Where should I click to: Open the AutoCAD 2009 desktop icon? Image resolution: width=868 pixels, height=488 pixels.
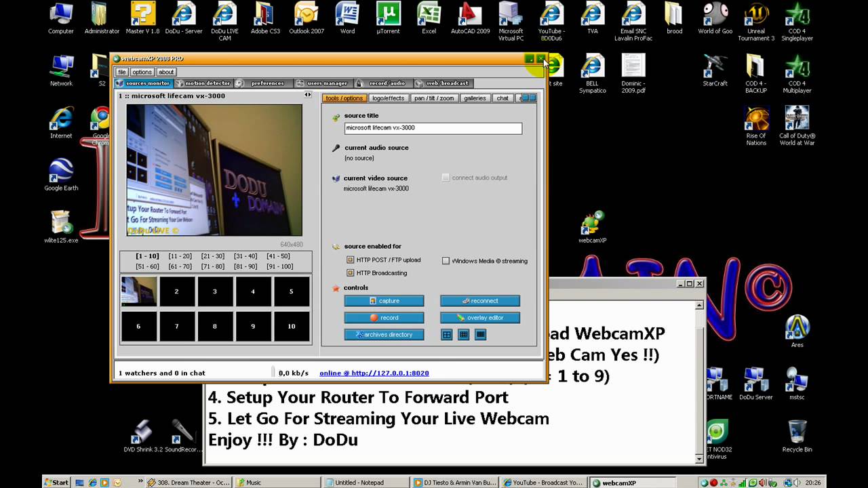(x=470, y=18)
